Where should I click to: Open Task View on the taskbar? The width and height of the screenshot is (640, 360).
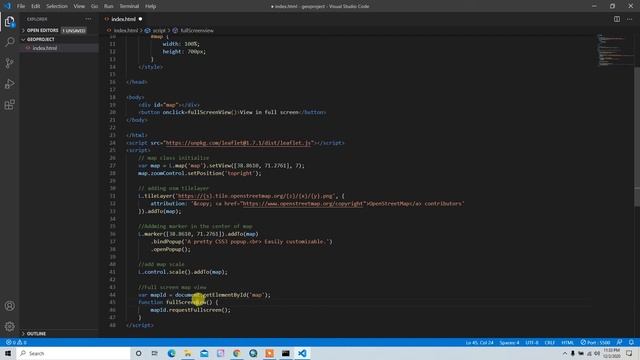pyautogui.click(x=155, y=353)
